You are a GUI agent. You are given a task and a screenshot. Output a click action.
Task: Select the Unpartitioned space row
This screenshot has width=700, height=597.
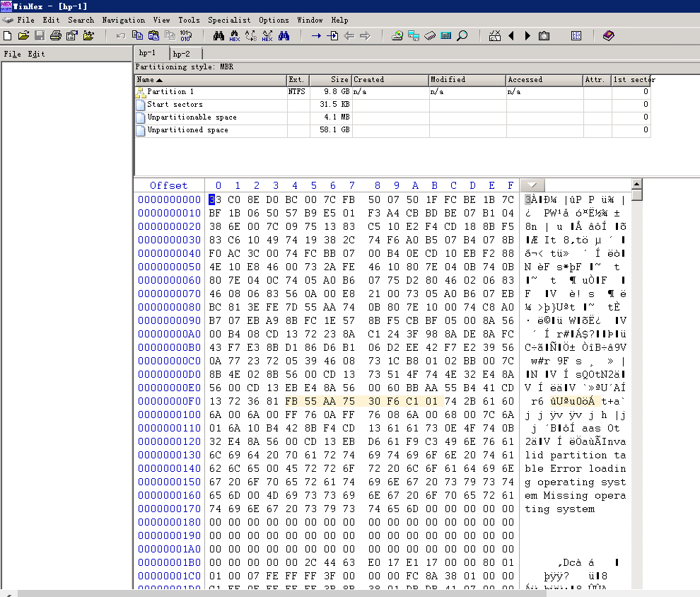coord(392,130)
